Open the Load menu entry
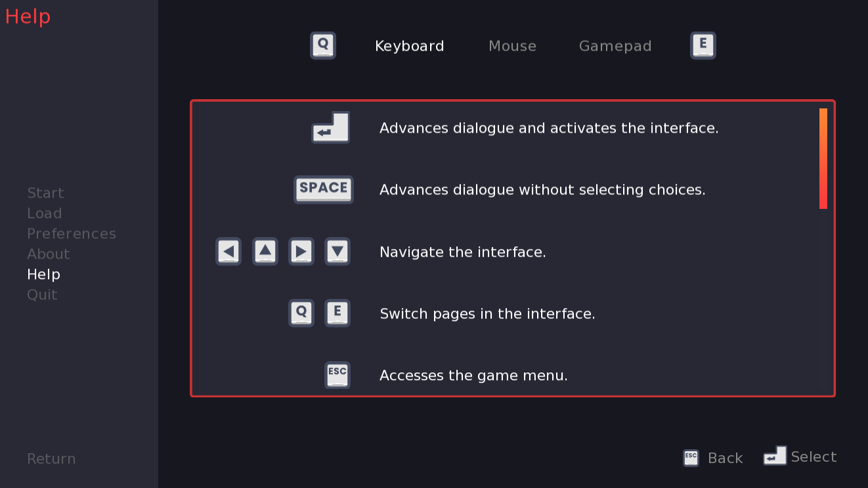This screenshot has width=868, height=488. (44, 213)
